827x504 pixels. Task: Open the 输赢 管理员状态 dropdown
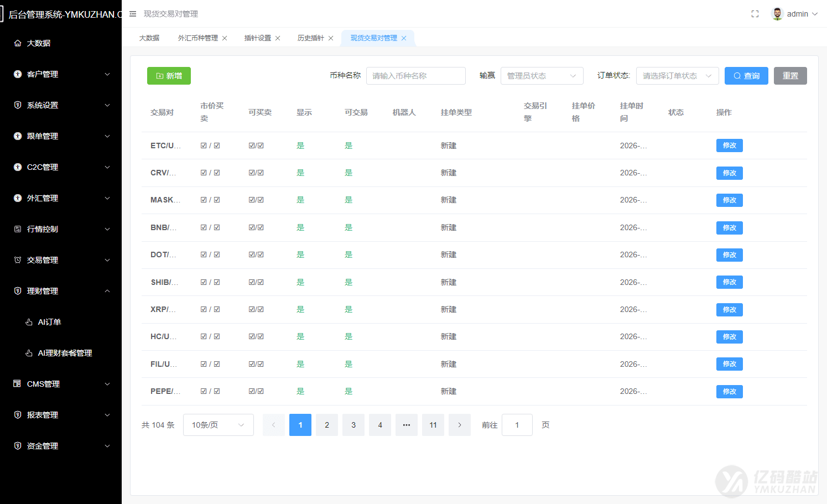pyautogui.click(x=542, y=76)
